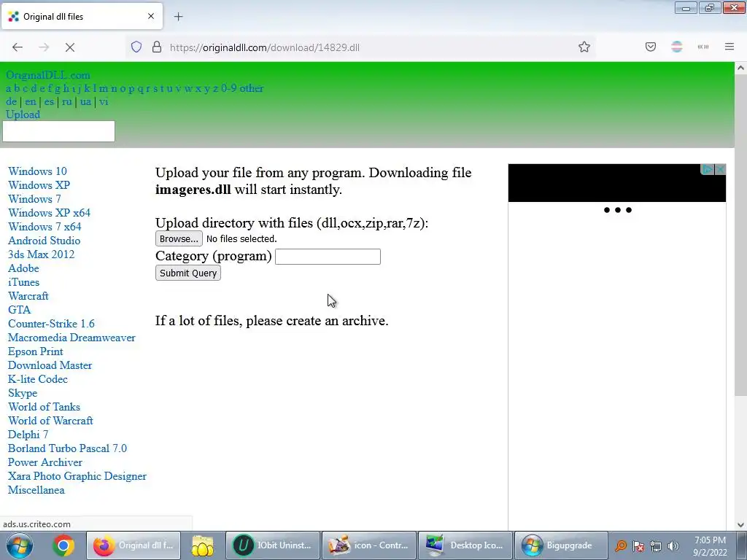
Task: Click the Browse... file button
Action: (x=179, y=238)
